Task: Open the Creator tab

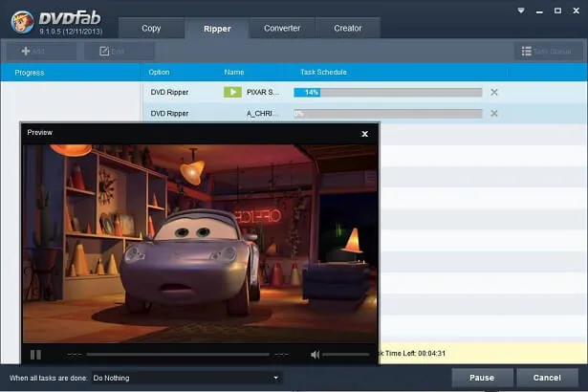Action: coord(347,28)
